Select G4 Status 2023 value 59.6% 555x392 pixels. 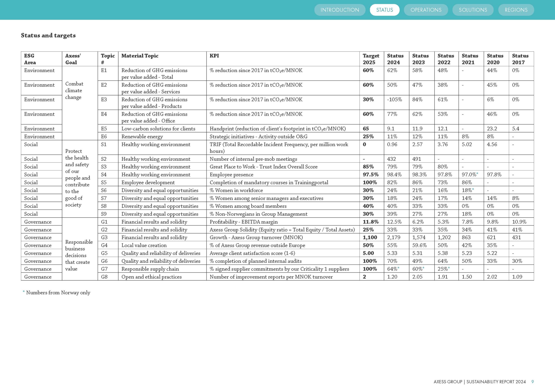(419, 245)
